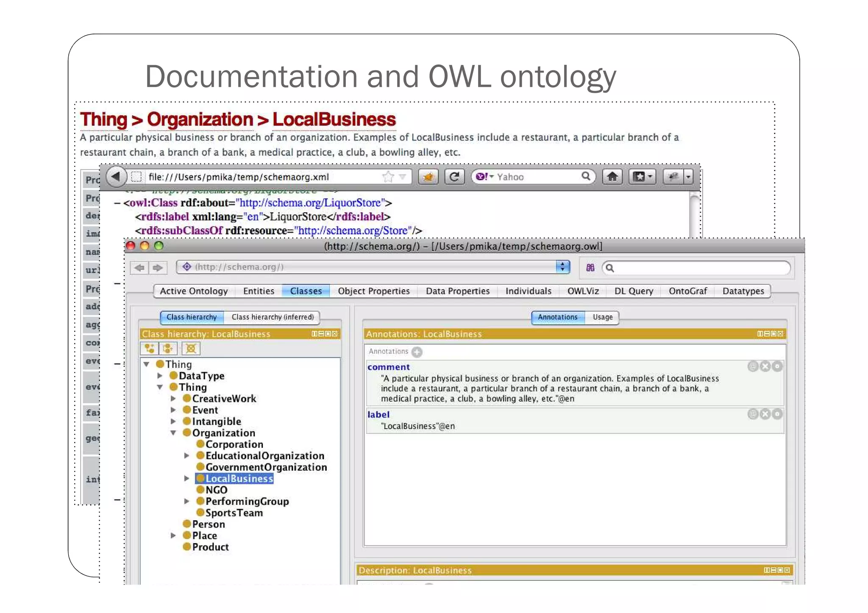Select the asserted Class hierarchy view
Screen dimensions: 868x613
pos(192,317)
